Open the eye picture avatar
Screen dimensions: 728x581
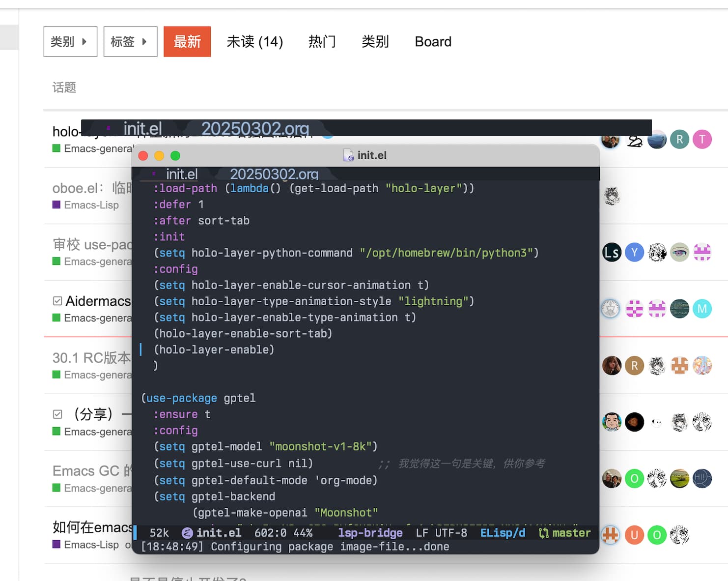680,253
